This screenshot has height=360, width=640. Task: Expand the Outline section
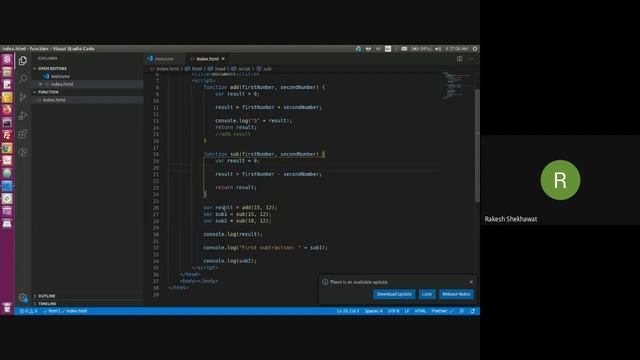pos(87,296)
